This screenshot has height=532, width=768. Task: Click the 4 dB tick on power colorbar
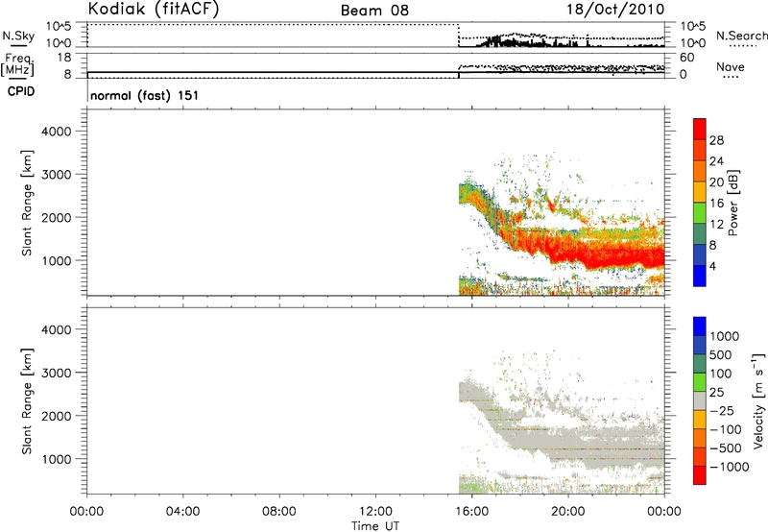coord(712,266)
